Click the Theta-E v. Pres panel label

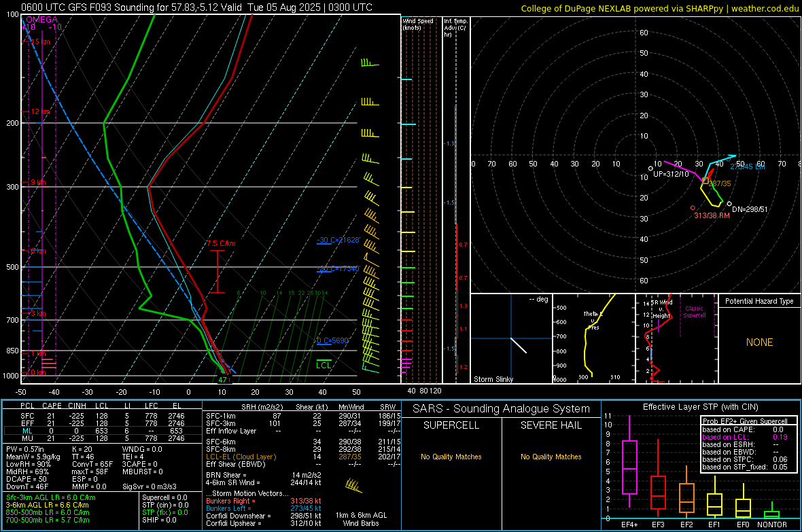[593, 320]
